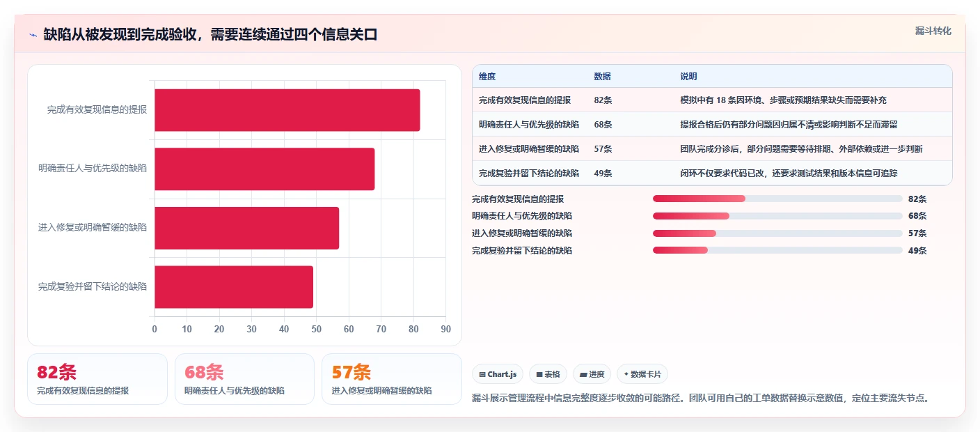Viewport: 980px width, 432px height.
Task: Open the pink 68条 data card
Action: coord(245,379)
